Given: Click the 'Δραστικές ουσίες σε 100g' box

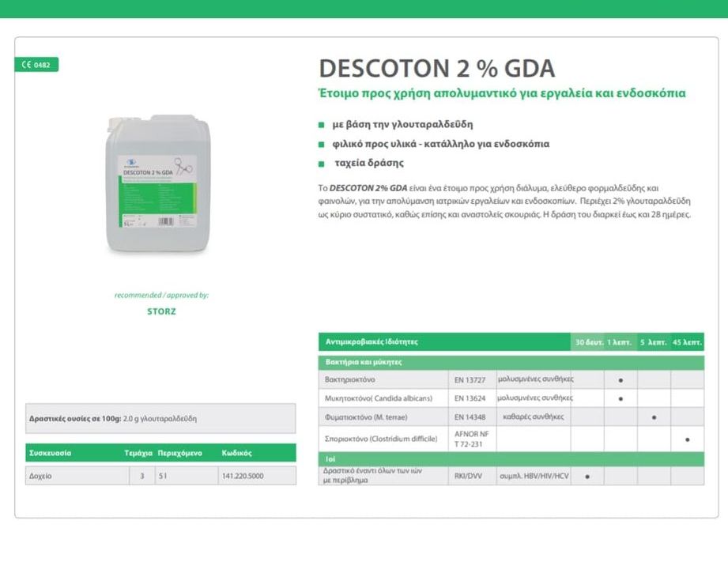Looking at the screenshot, I should tap(160, 419).
